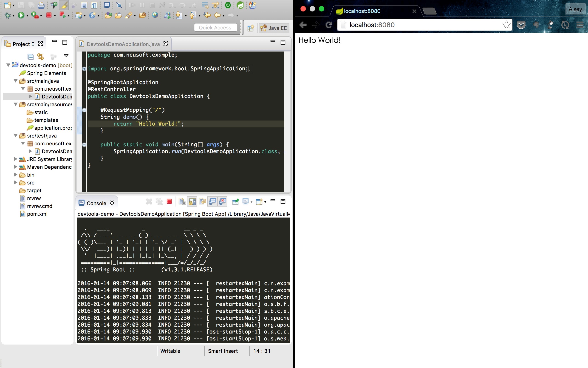Click the Run External Tools icon
588x368 pixels.
click(x=35, y=15)
